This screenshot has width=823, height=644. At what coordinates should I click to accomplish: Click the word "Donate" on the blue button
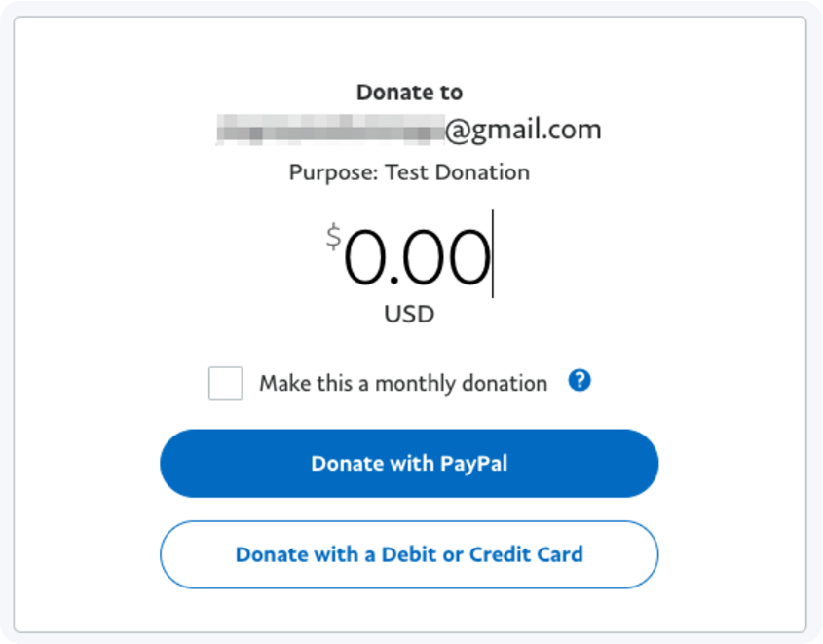point(345,464)
